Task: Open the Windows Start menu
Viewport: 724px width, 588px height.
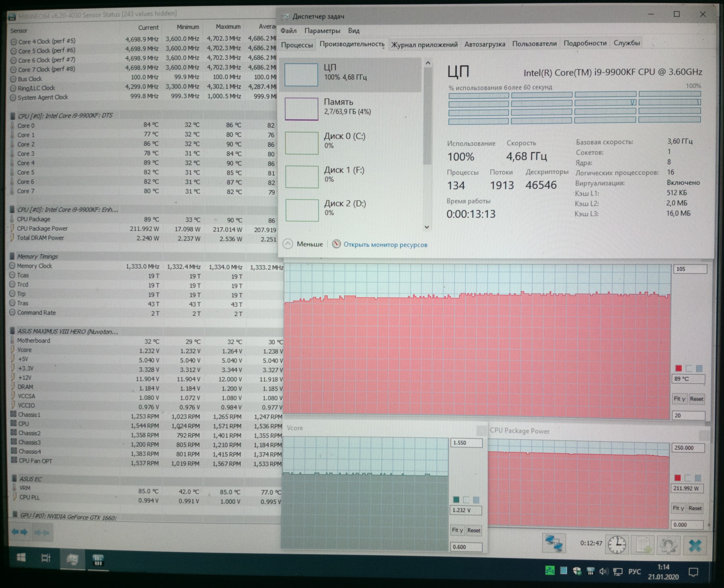Action: [22, 558]
